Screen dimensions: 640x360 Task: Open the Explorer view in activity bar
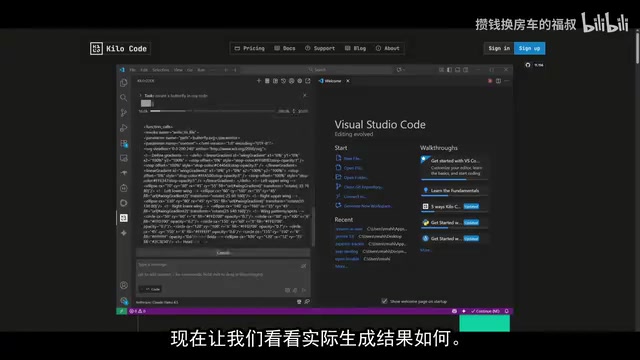pos(124,83)
